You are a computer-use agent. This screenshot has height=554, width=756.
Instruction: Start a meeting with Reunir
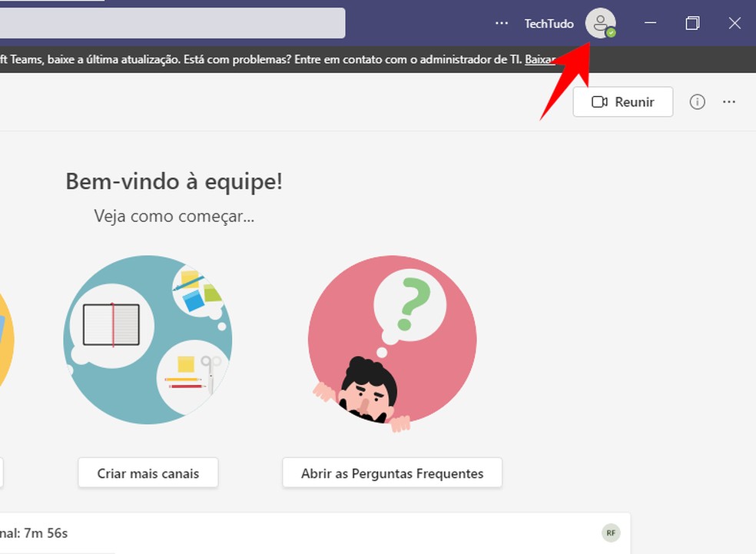click(x=622, y=101)
